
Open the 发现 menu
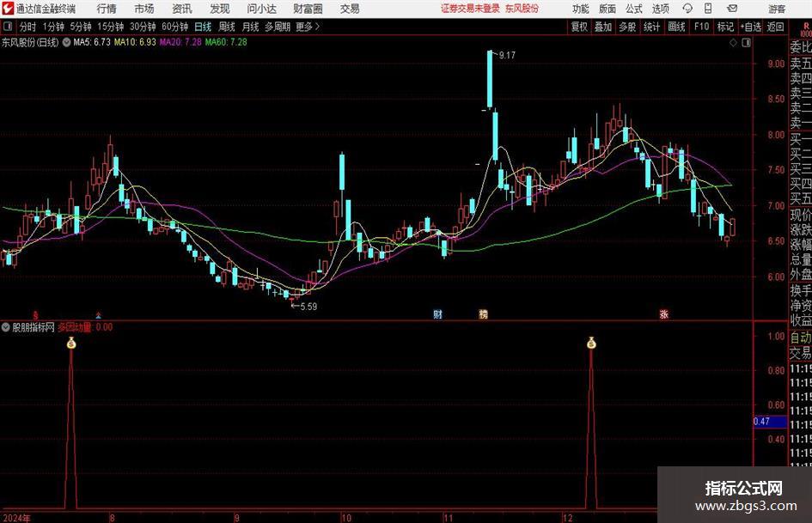pos(220,9)
